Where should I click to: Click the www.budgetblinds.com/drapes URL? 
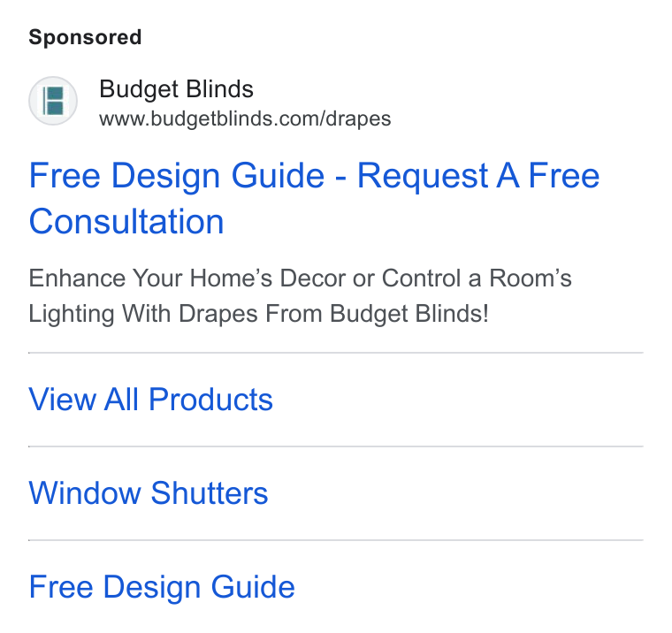[x=245, y=118]
